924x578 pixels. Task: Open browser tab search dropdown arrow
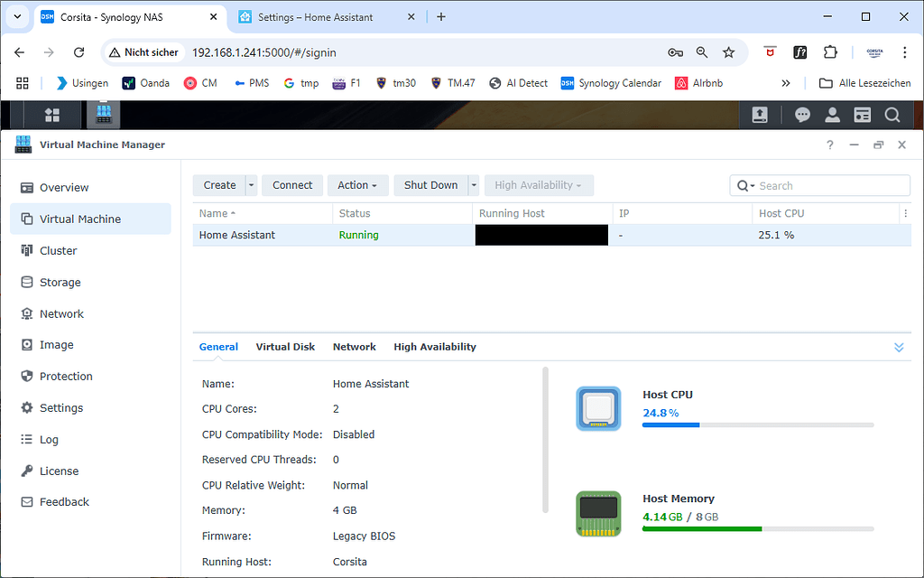pos(18,17)
